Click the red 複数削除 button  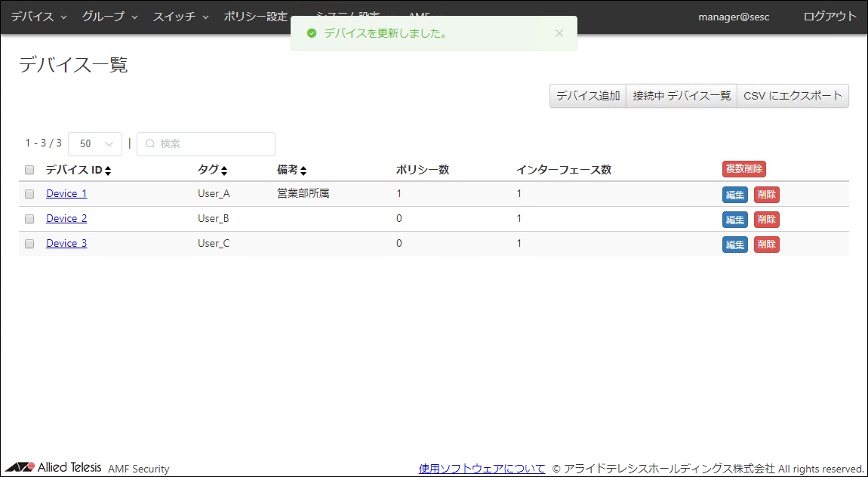tap(743, 169)
